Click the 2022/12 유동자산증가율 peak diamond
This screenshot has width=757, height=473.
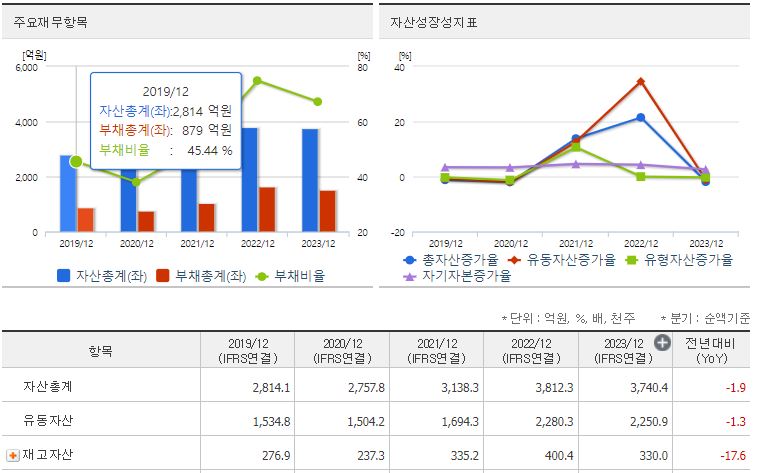641,82
